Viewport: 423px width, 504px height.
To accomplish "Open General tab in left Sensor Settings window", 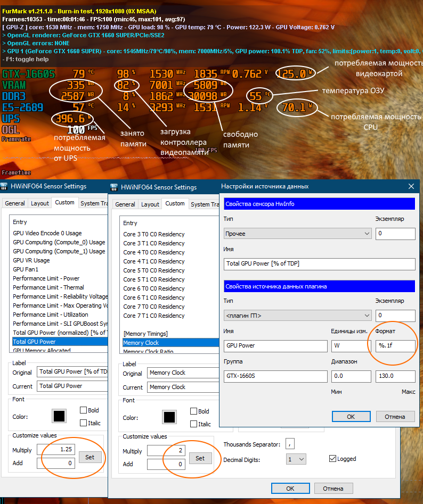I will (15, 203).
